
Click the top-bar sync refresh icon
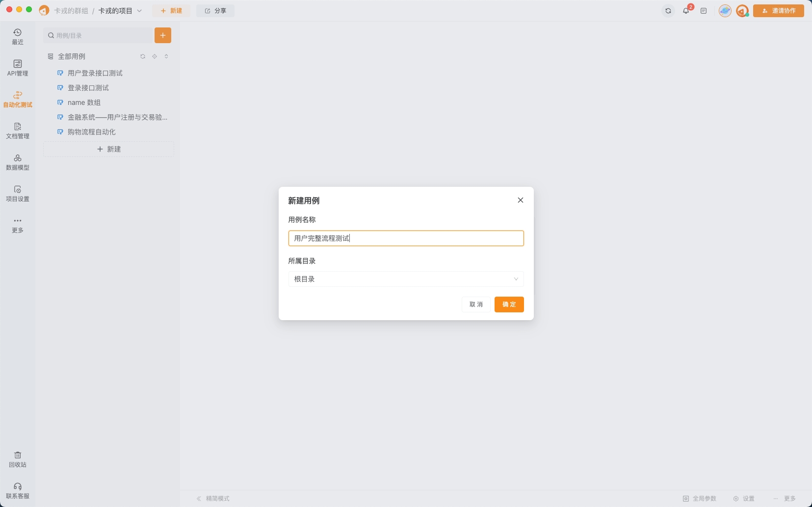(668, 11)
